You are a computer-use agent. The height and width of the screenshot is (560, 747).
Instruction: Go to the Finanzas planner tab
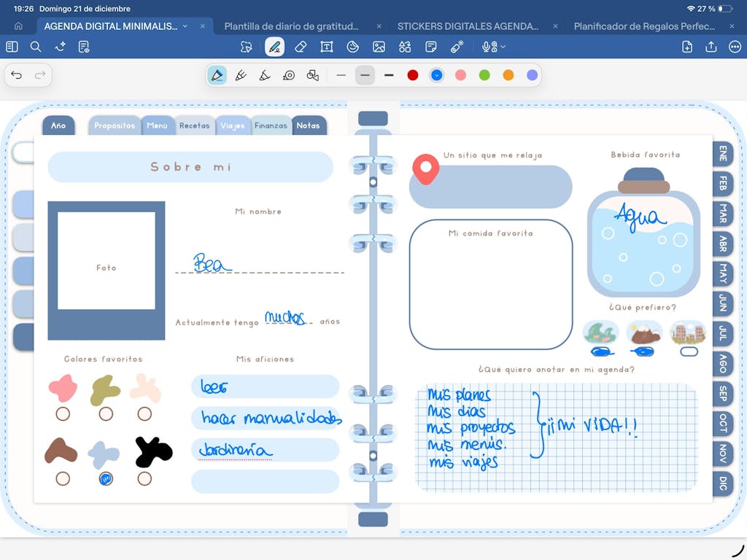point(271,125)
